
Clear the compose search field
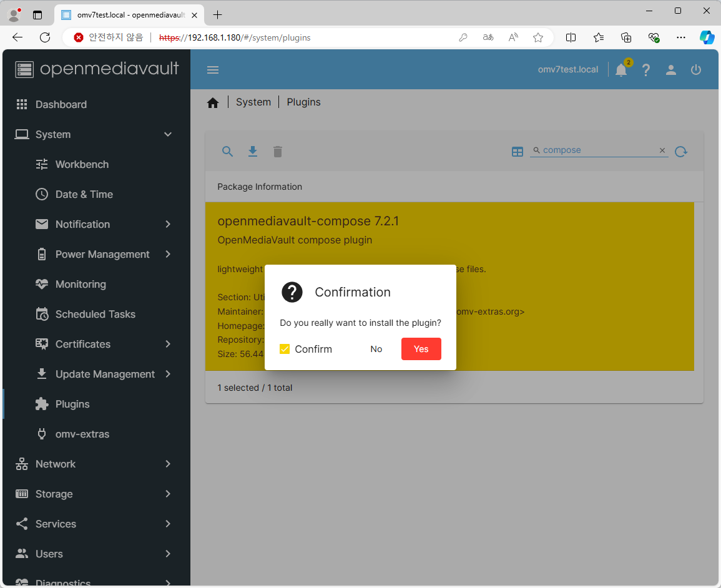662,150
